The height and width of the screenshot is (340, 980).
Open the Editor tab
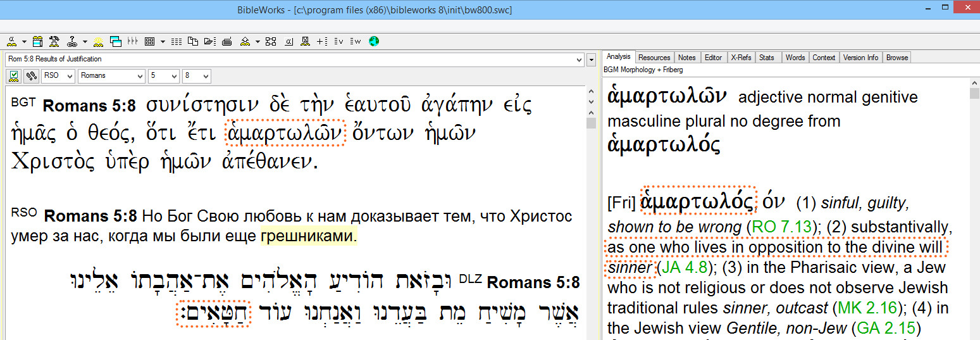(713, 58)
